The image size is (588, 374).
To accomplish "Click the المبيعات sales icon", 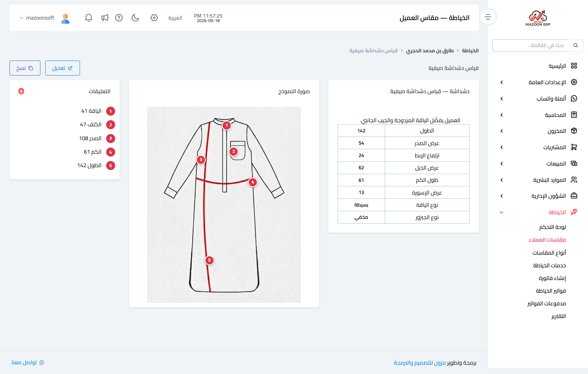I will 574,163.
